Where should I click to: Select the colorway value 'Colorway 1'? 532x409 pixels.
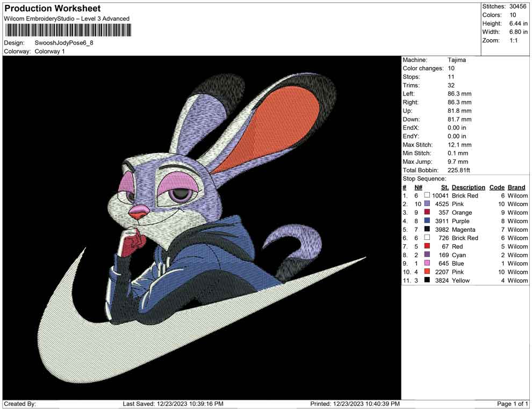click(49, 52)
